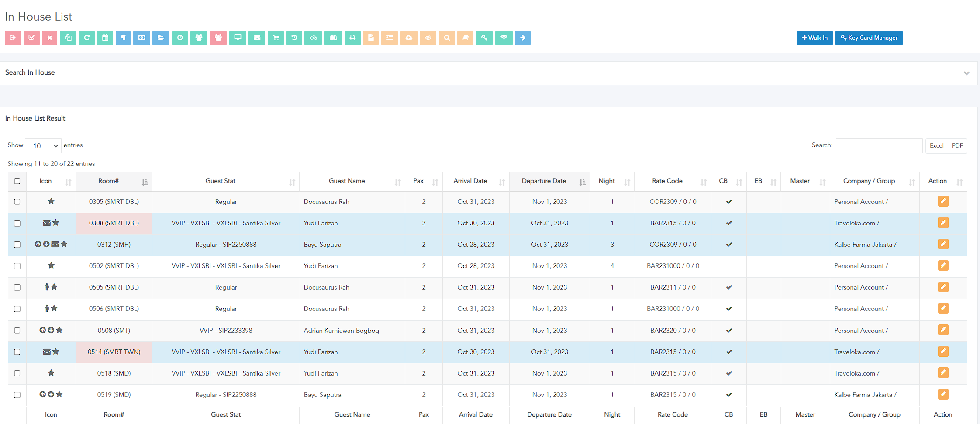980x424 pixels.
Task: Expand the Search In House panel chevron
Action: tap(966, 73)
